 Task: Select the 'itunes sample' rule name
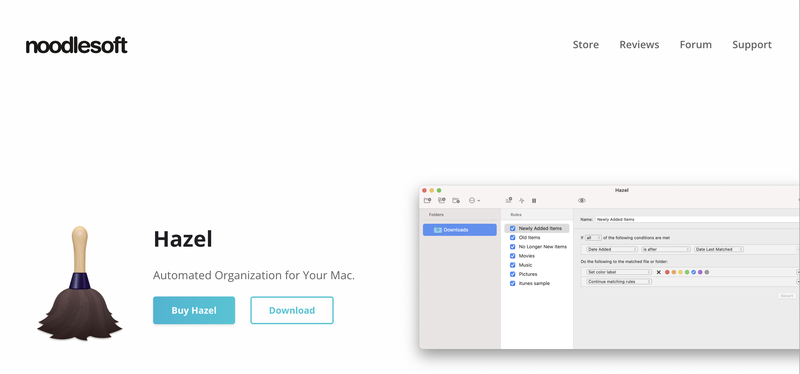pyautogui.click(x=534, y=284)
